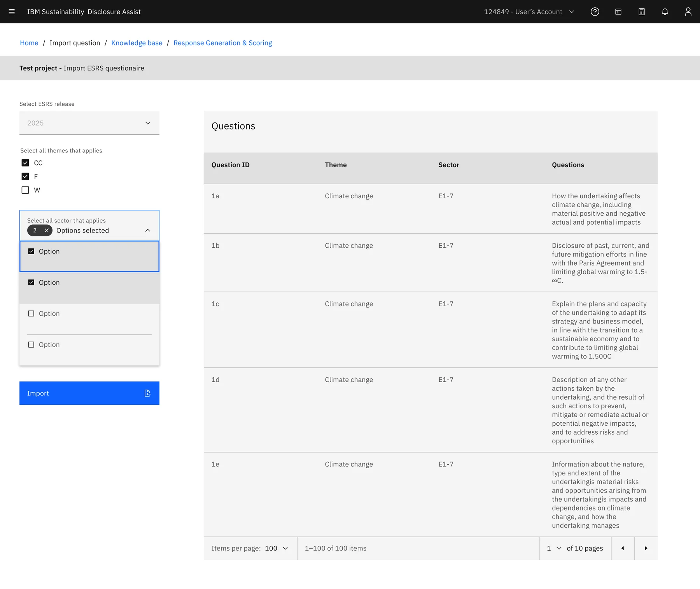This screenshot has height=589, width=700.
Task: Open the notifications bell
Action: [665, 12]
